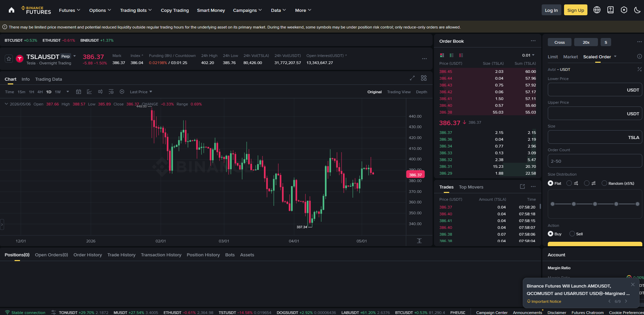Click first node of size distribution slider
Screen dimensions: 644x315
(553, 204)
